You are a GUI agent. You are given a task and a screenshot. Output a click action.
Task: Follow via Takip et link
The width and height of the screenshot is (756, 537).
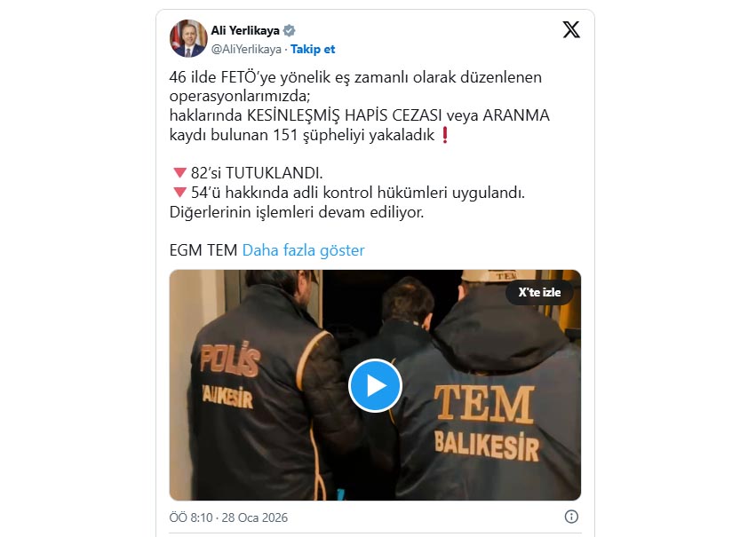pyautogui.click(x=313, y=49)
